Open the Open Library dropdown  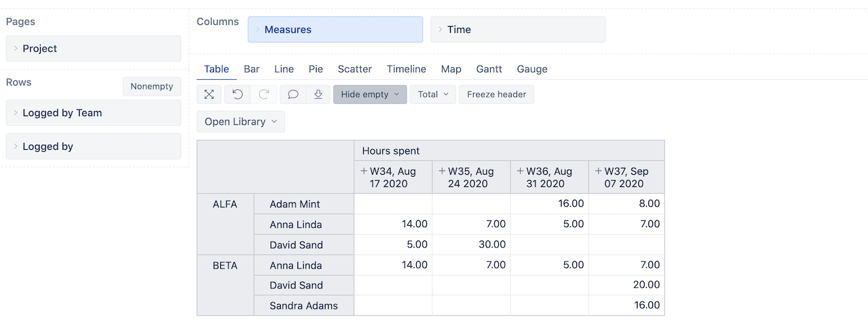coord(241,121)
